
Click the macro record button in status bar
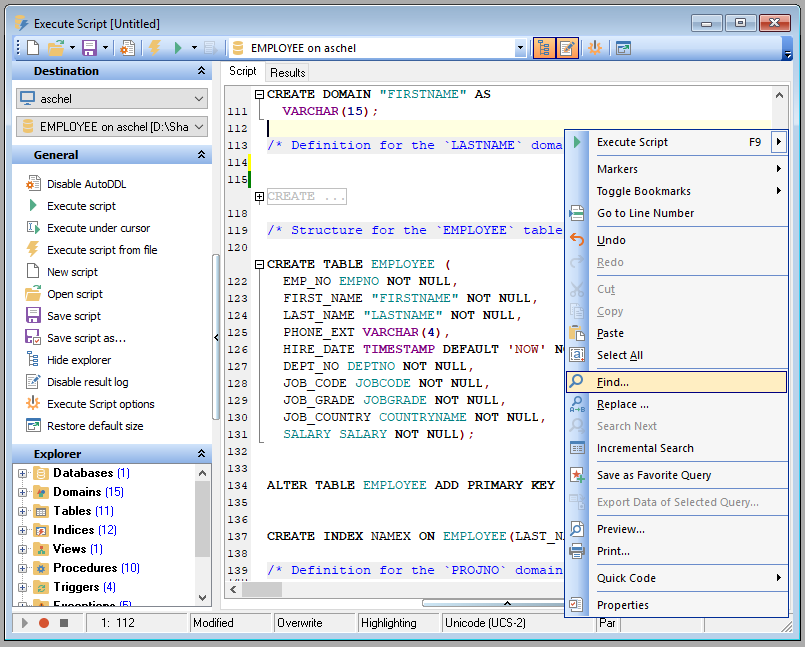tap(44, 623)
